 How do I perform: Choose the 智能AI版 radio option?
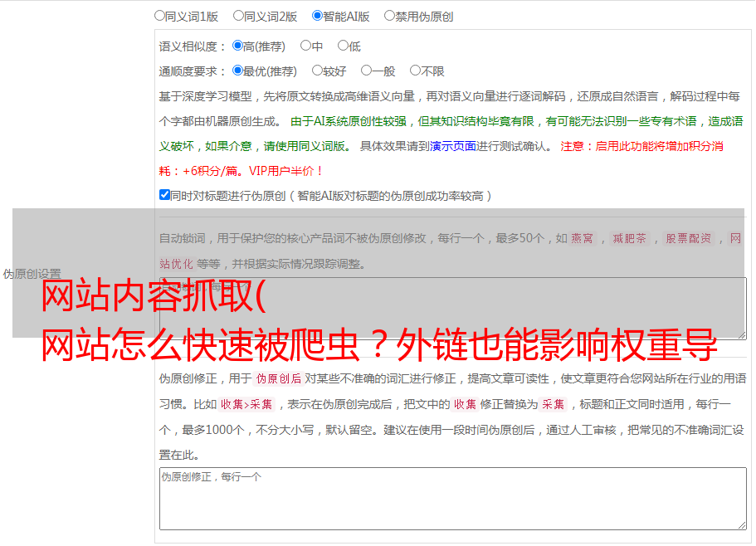click(x=317, y=16)
